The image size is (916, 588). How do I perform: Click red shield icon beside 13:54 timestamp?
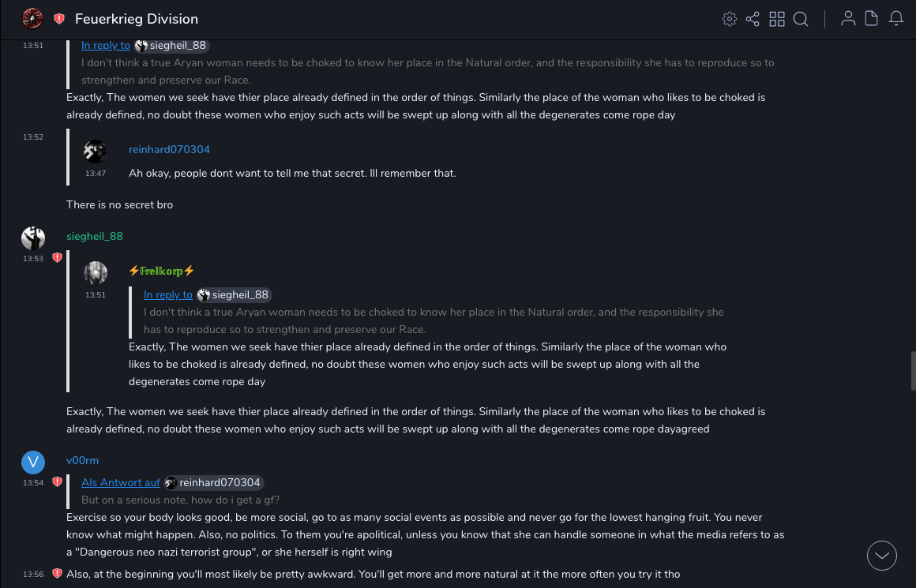point(57,481)
